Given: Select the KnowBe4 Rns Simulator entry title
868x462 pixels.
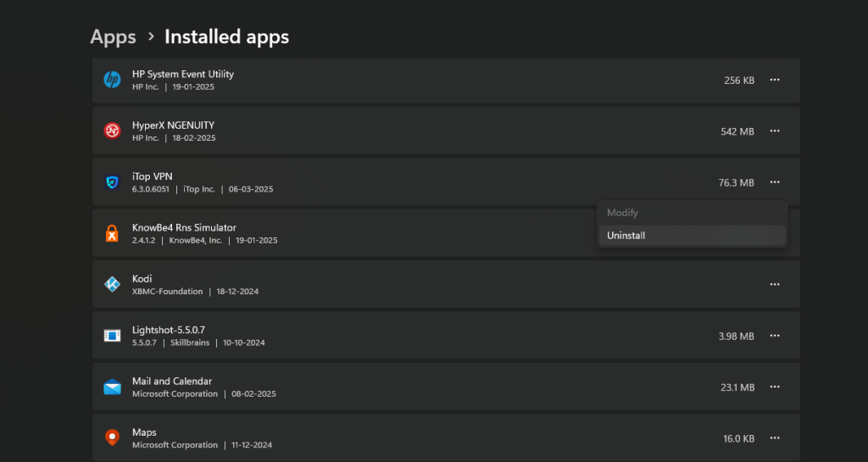Looking at the screenshot, I should (x=184, y=228).
